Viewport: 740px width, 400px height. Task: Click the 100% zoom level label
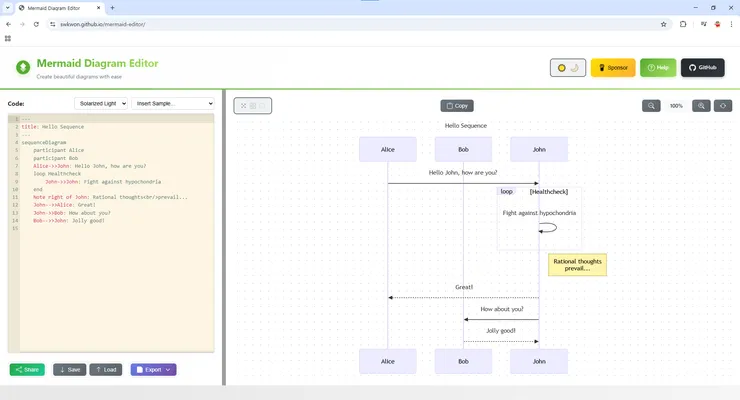click(x=676, y=106)
